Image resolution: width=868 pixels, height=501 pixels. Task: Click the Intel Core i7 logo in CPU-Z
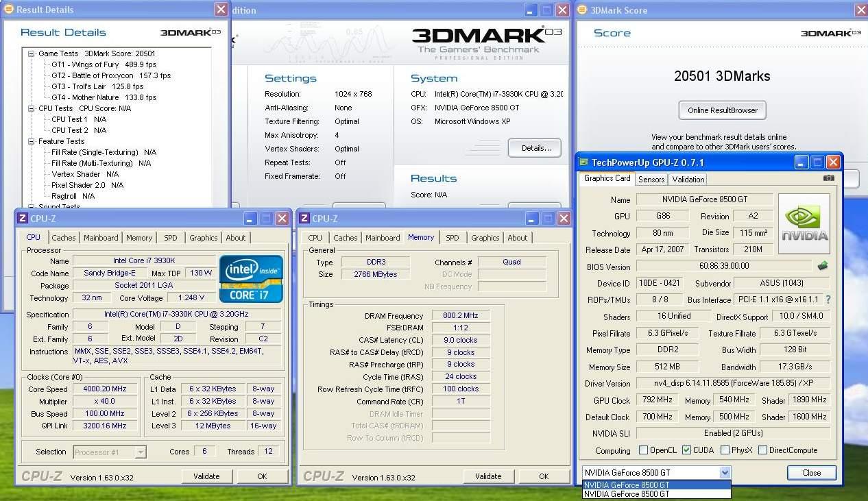click(x=251, y=279)
